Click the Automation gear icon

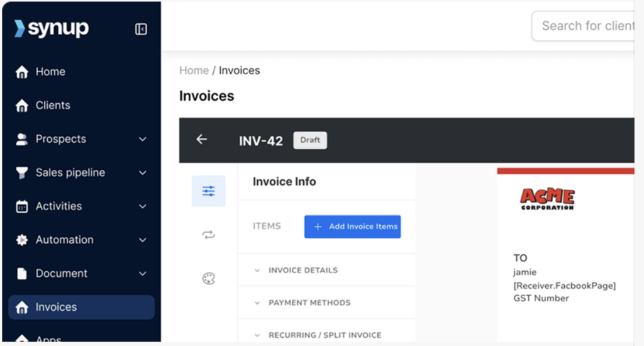22,240
